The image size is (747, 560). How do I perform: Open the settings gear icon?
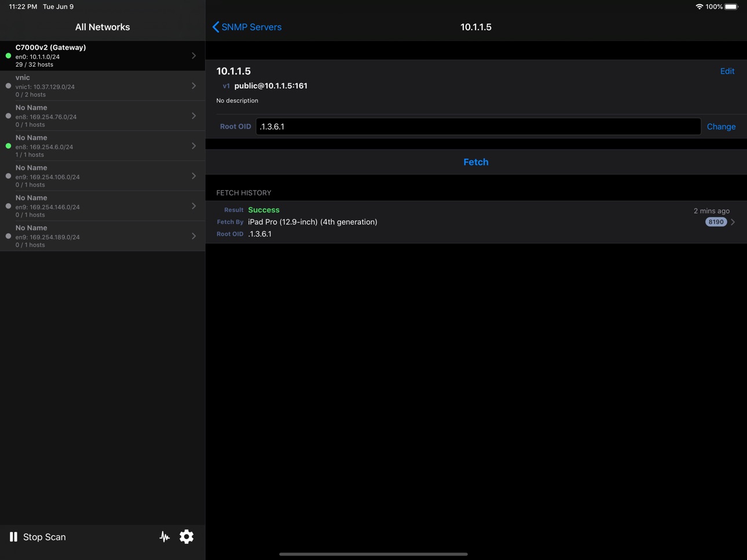[x=186, y=537]
